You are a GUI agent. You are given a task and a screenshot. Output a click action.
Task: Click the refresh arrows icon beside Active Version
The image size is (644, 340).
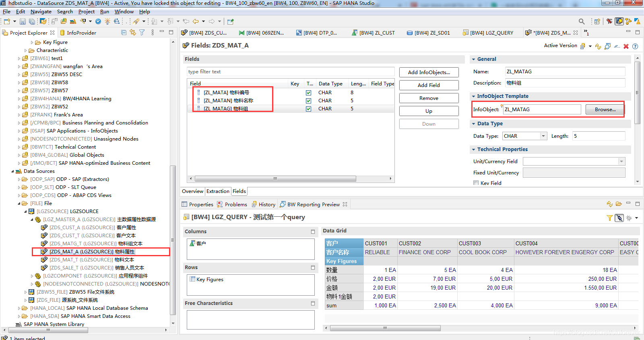pyautogui.click(x=598, y=46)
